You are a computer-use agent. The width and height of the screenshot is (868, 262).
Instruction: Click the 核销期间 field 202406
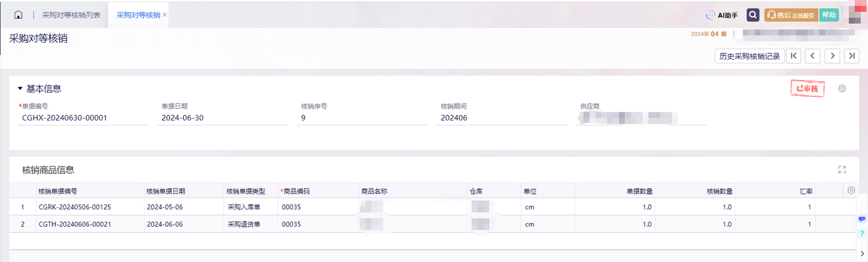click(502, 118)
